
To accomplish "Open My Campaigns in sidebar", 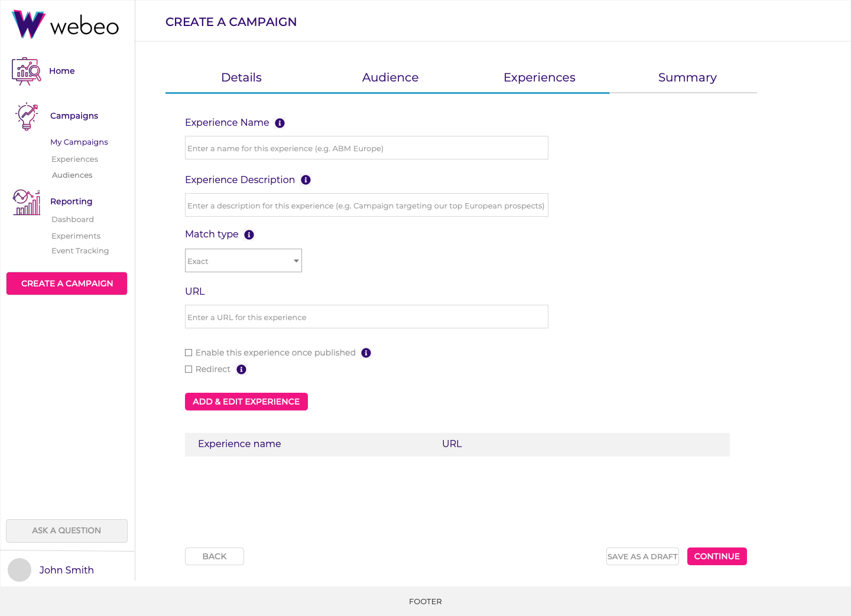I will (x=79, y=142).
